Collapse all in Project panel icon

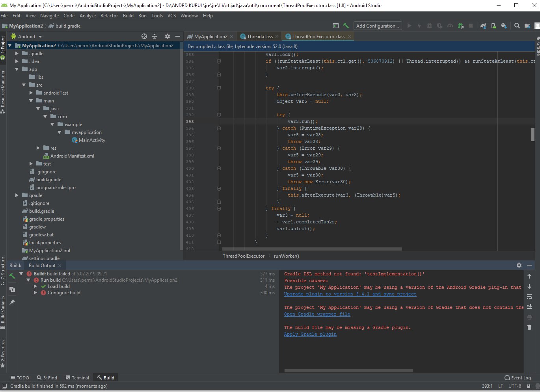pos(155,36)
